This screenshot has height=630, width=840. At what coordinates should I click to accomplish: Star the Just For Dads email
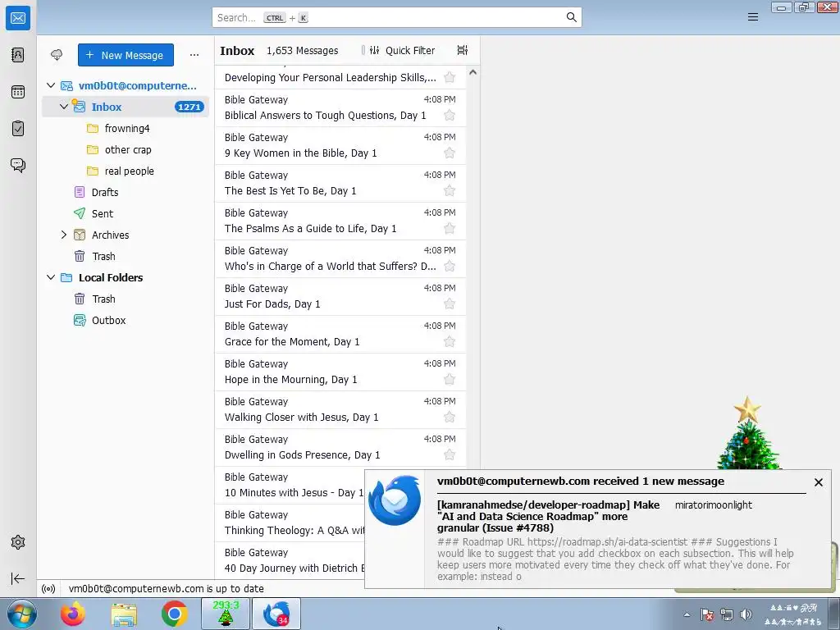[450, 304]
